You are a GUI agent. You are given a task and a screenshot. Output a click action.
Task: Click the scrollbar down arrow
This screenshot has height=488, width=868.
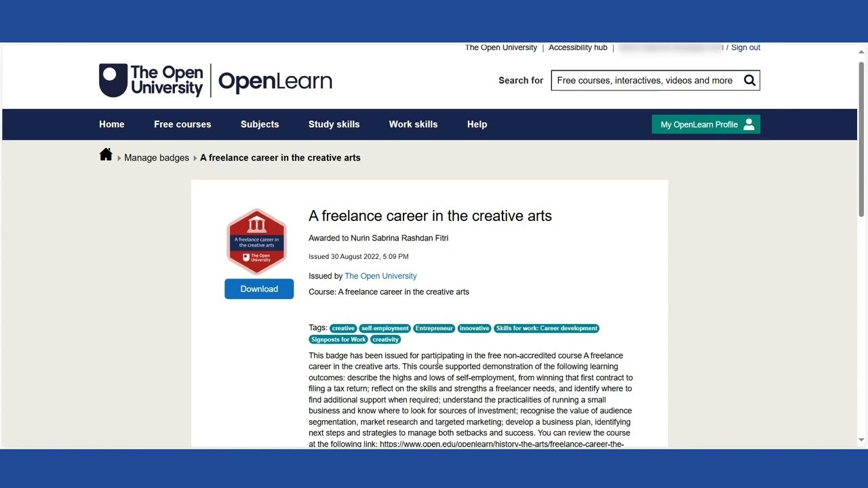click(x=861, y=439)
